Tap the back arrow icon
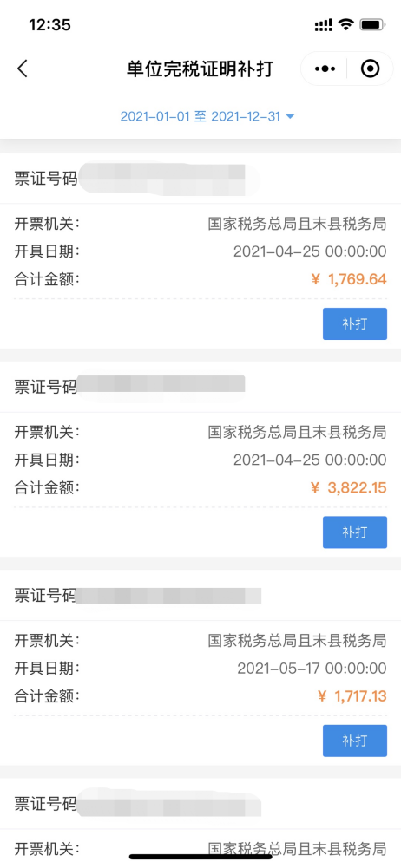 (x=23, y=69)
